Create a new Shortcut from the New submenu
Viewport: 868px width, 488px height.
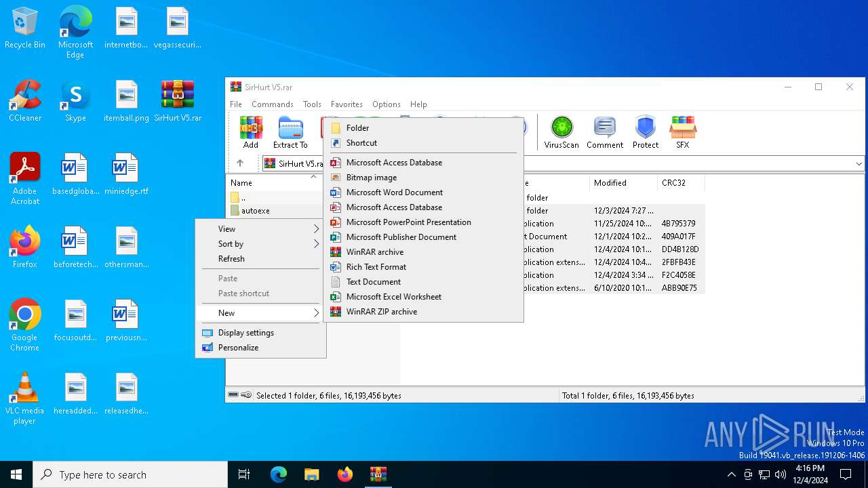(x=423, y=143)
